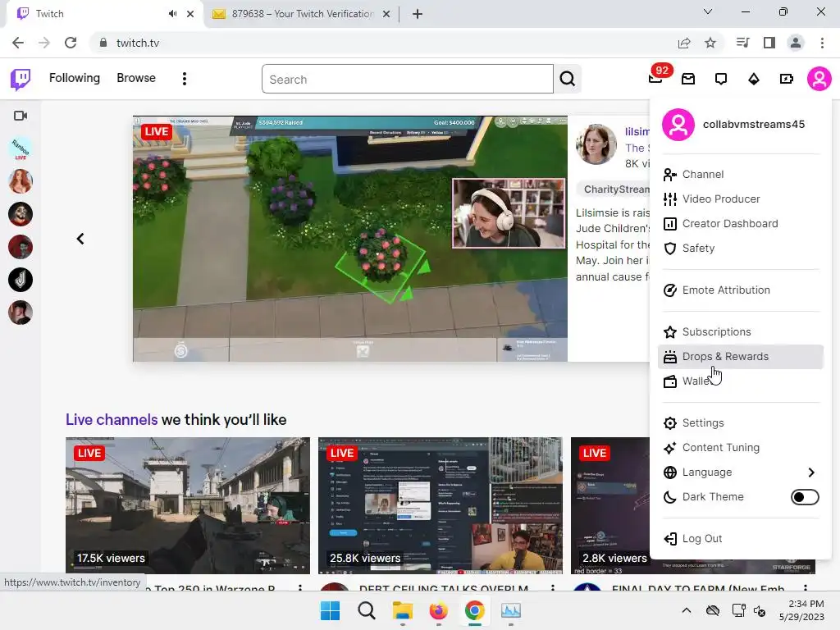This screenshot has width=840, height=630.
Task: Click into the Search field
Action: pyautogui.click(x=408, y=80)
